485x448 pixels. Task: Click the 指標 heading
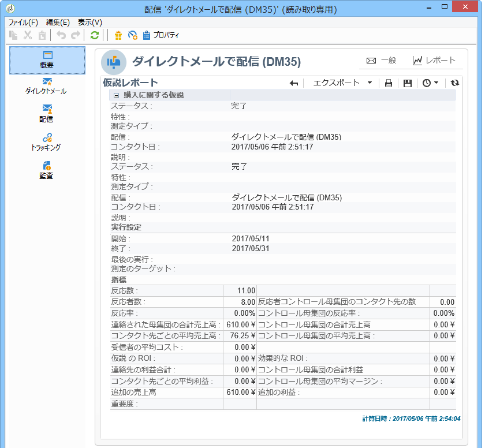coord(119,280)
